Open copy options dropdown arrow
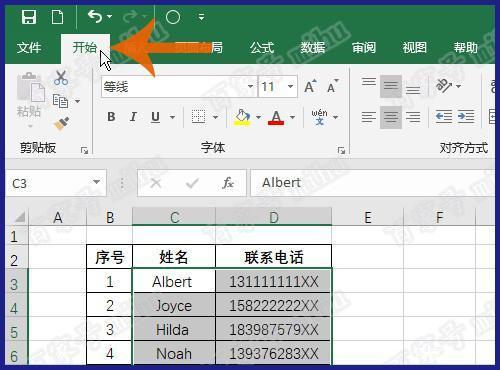Screen dimensions: 500x370 77,101
